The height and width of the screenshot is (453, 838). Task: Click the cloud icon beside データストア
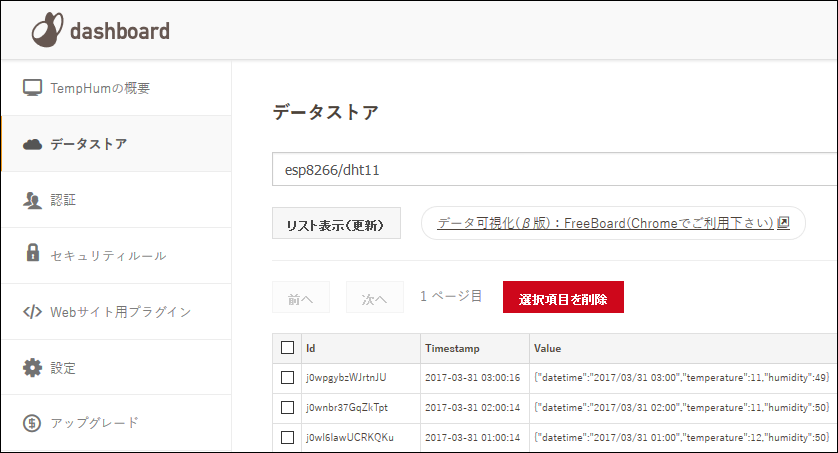[32, 144]
